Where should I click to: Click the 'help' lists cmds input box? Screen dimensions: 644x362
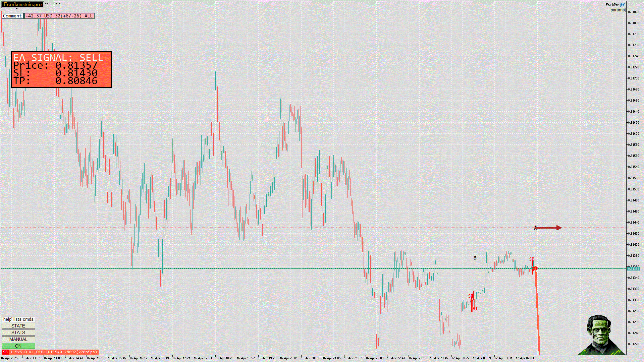click(18, 319)
